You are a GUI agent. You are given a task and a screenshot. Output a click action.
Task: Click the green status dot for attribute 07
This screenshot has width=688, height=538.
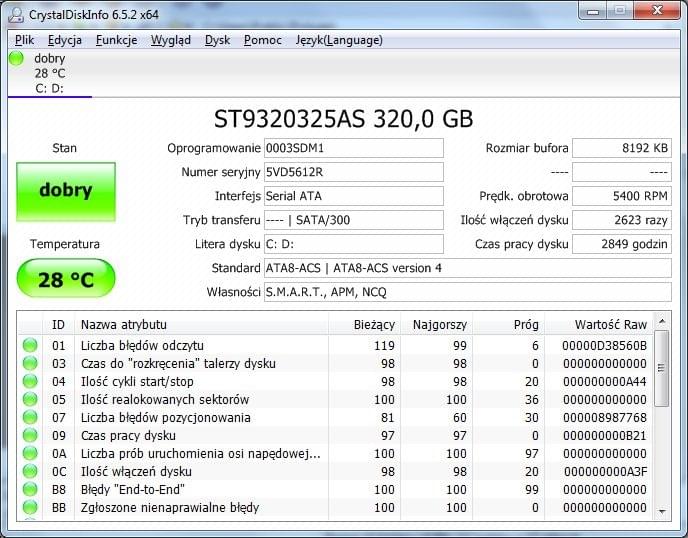tap(30, 417)
